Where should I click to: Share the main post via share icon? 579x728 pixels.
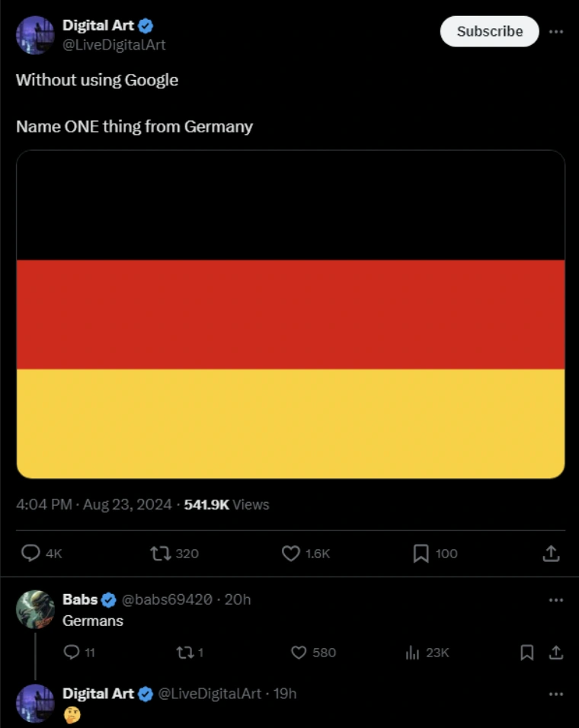point(551,554)
